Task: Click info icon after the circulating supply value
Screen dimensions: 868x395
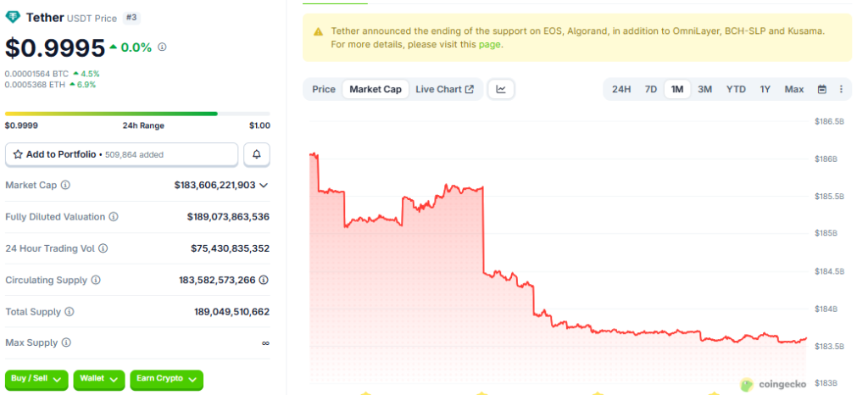Action: coord(264,280)
